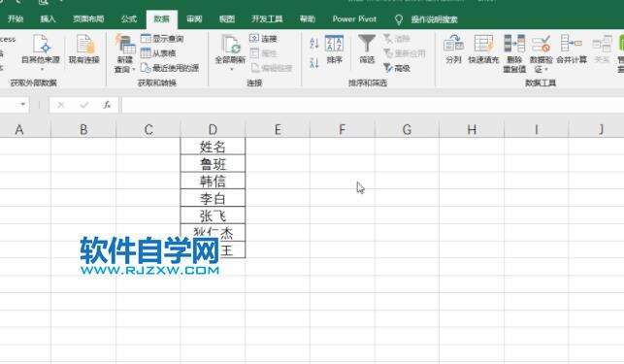This screenshot has width=624, height=364.
Task: Sort descending with the Z-A icon
Action: tap(314, 62)
